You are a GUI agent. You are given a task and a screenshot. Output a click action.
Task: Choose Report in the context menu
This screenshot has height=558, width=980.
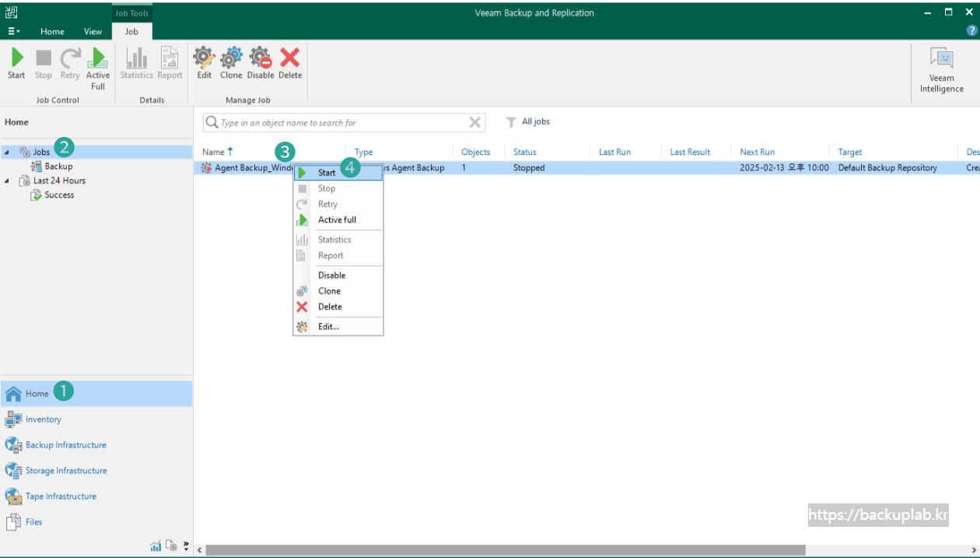pos(338,255)
